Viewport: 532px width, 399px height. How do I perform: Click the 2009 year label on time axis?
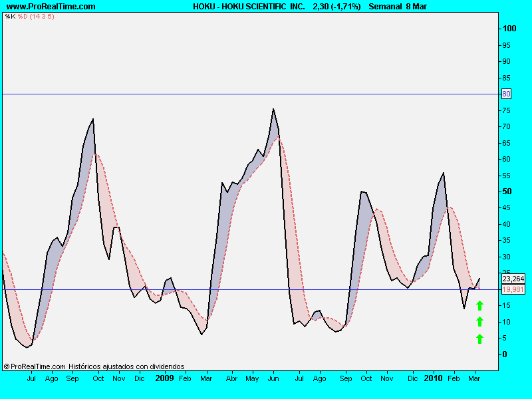(x=164, y=378)
